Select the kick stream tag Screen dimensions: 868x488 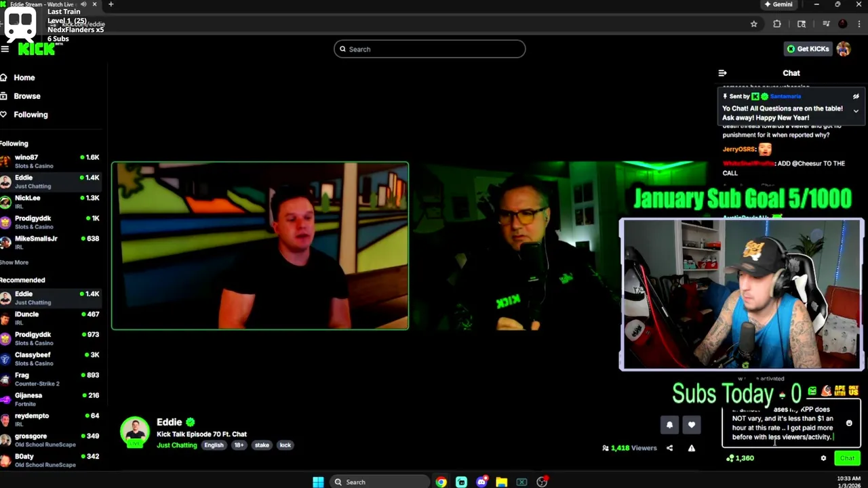pyautogui.click(x=285, y=445)
